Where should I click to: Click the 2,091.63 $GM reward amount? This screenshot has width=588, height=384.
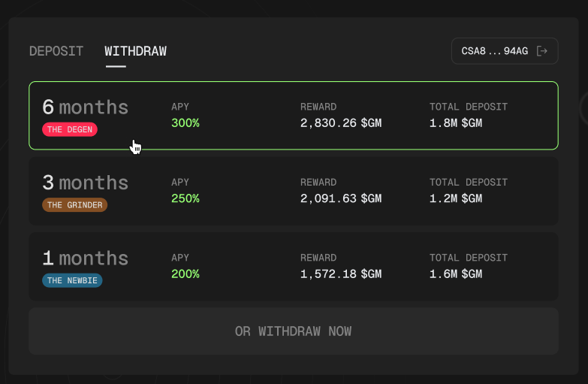pyautogui.click(x=341, y=198)
